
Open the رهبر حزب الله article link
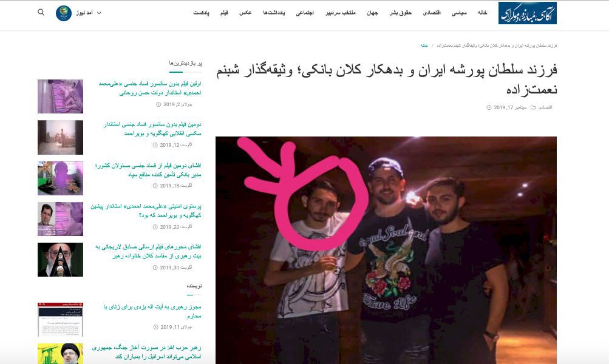click(x=146, y=352)
